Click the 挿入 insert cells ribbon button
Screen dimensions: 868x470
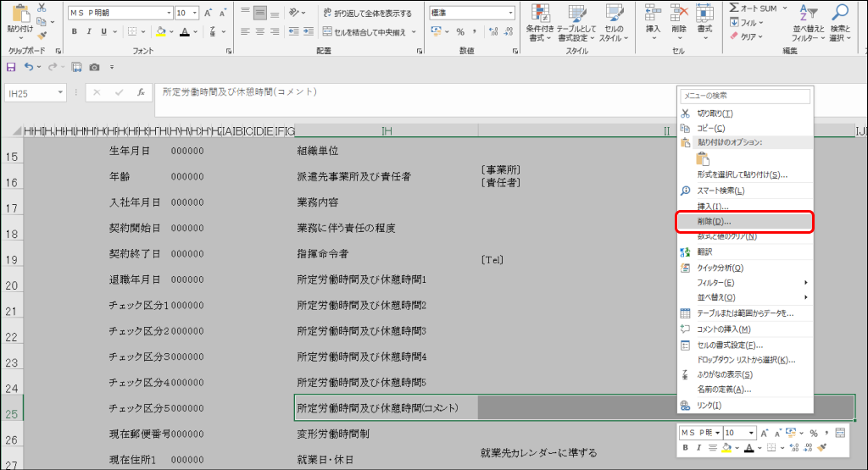tap(654, 23)
